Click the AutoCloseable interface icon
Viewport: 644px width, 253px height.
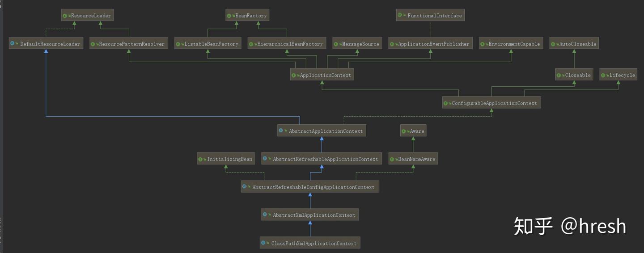tap(553, 44)
